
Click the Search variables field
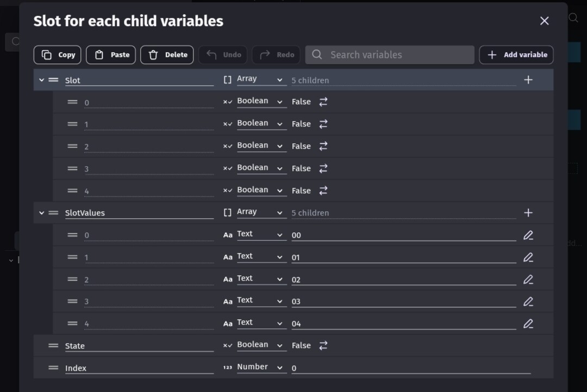(x=389, y=55)
